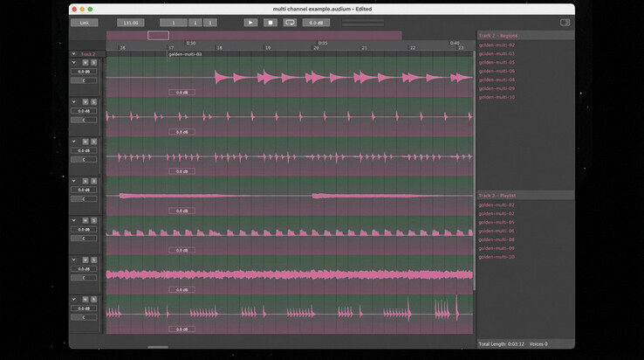Collapse the third channel lane chevron
The image size is (644, 360).
coord(74,142)
